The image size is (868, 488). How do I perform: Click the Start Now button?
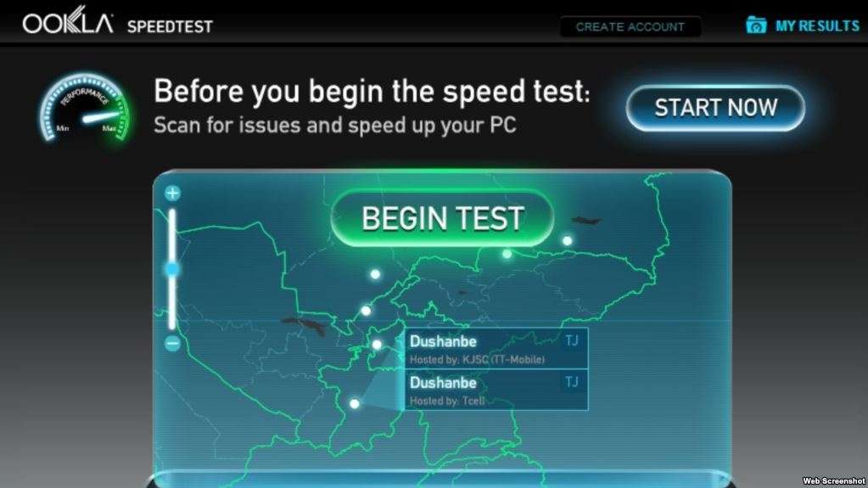coord(716,108)
